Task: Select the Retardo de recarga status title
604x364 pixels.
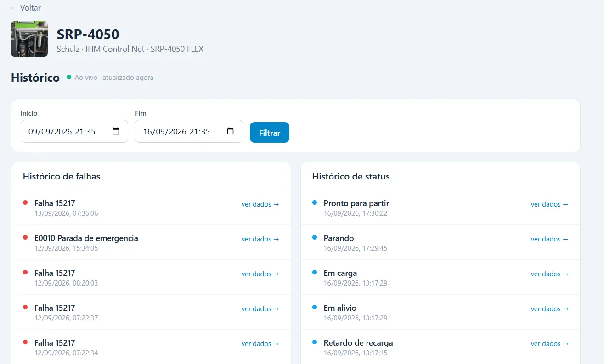Action: pyautogui.click(x=358, y=343)
